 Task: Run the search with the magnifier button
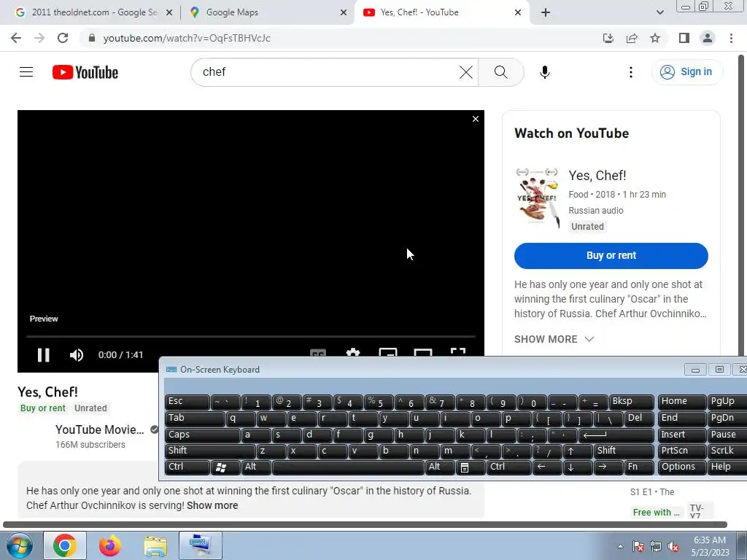(500, 72)
